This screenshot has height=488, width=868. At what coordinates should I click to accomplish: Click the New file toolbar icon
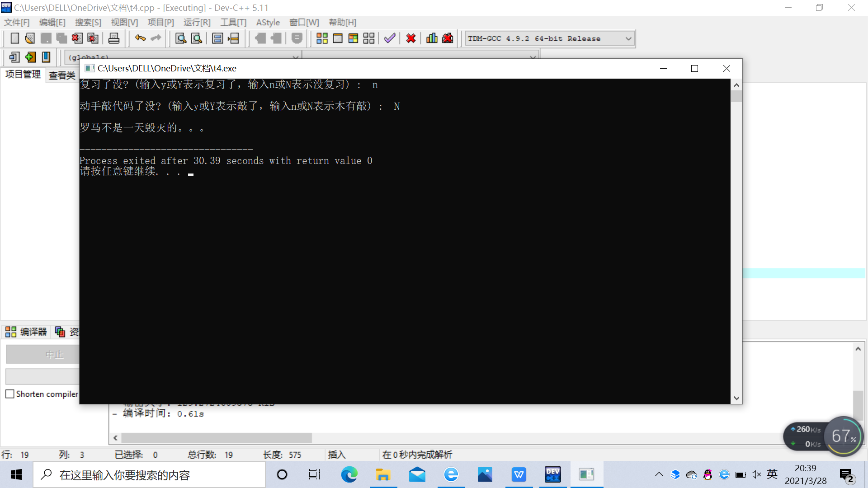[x=14, y=38]
